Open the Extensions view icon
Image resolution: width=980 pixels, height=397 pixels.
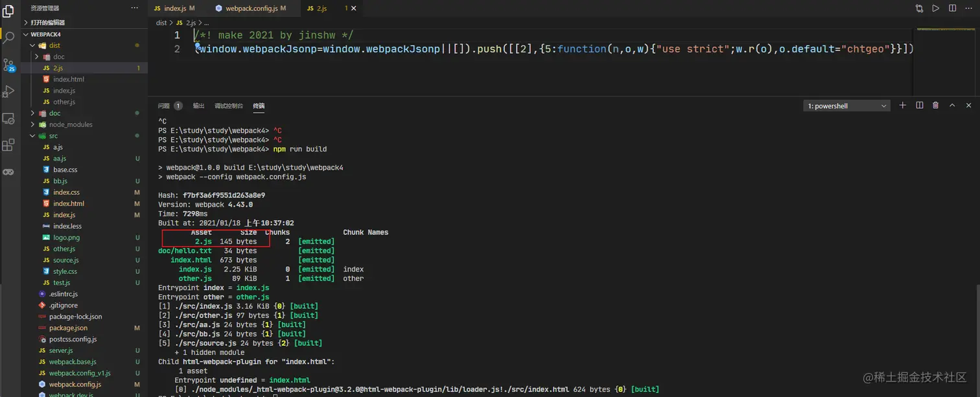[8, 145]
